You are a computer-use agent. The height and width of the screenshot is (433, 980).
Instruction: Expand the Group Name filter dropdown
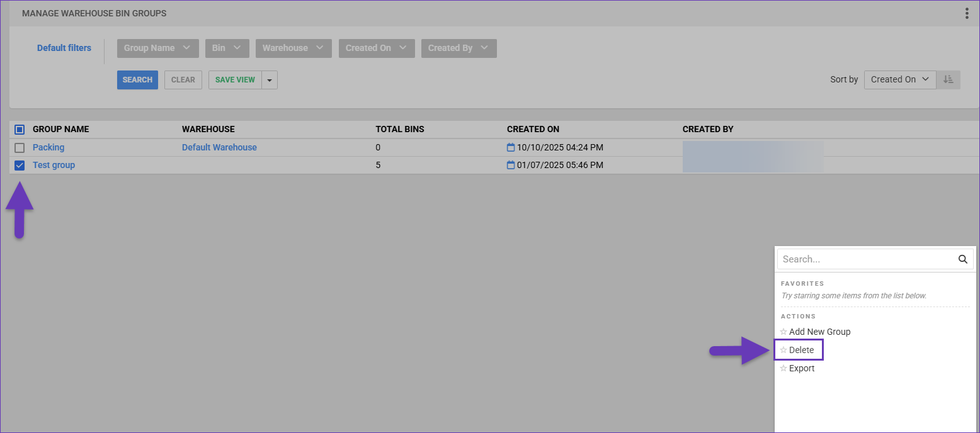coord(157,48)
